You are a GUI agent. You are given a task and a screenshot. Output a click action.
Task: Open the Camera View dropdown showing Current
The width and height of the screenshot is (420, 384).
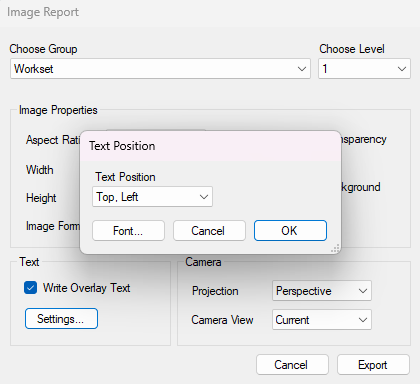coord(322,320)
